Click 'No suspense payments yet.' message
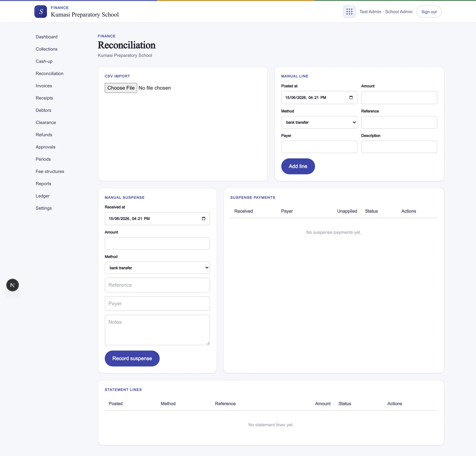Viewport: 476px width, 456px height. click(334, 232)
